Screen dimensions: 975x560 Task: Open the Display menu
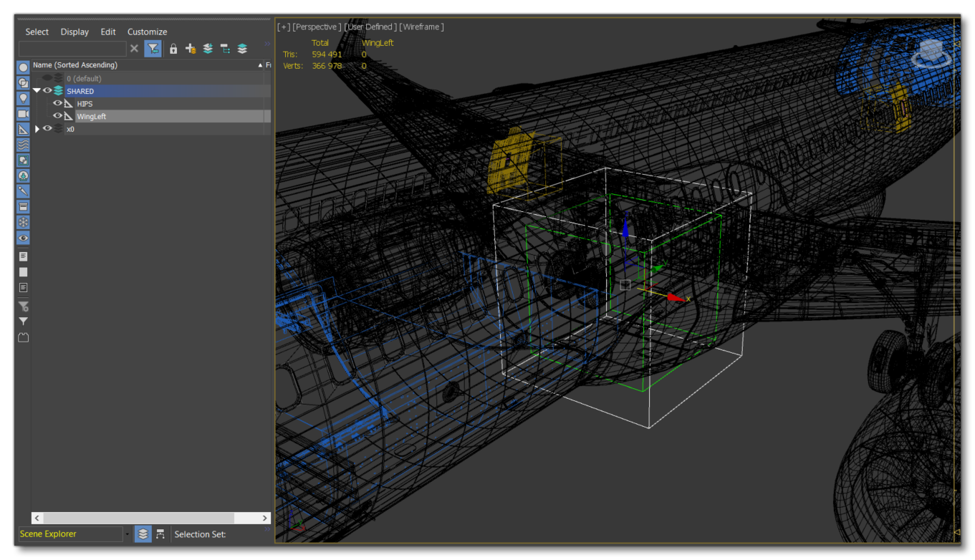coord(75,32)
